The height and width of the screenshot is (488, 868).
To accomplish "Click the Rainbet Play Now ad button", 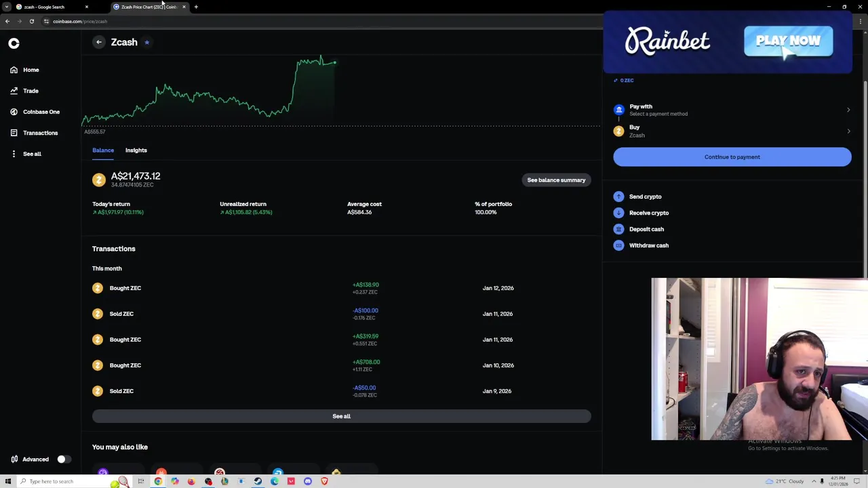I will (788, 41).
